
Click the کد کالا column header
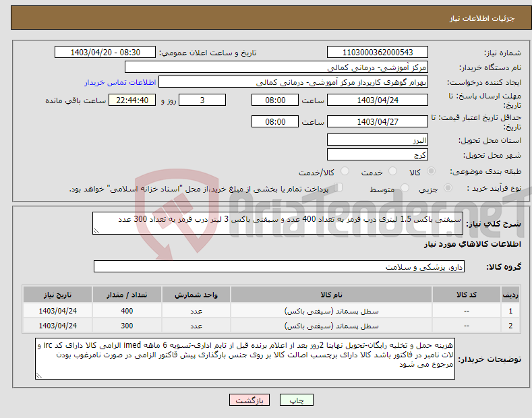click(x=466, y=295)
